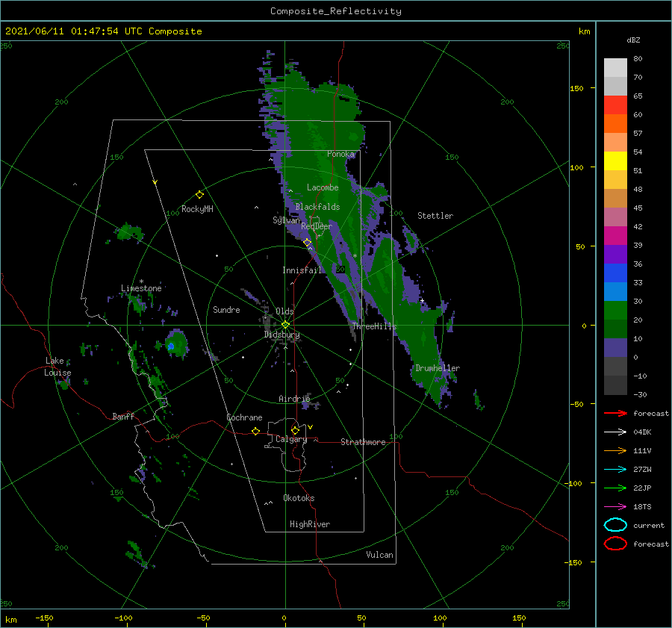The height and width of the screenshot is (628, 672).
Task: Pick the indigo 0-10 dBZ color swatch
Action: [x=615, y=348]
